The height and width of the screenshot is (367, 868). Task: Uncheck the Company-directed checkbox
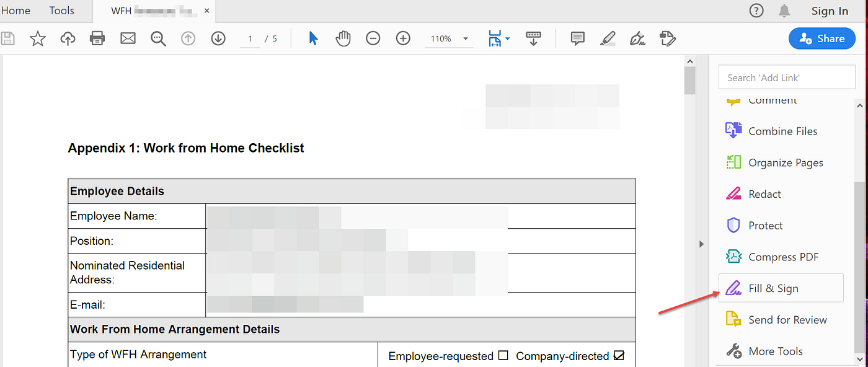pyautogui.click(x=619, y=356)
